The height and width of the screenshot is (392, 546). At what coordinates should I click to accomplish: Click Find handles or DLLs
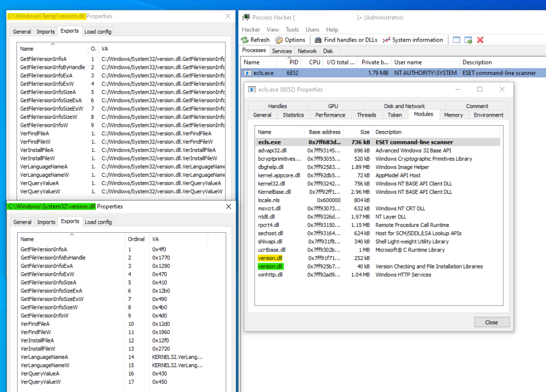346,40
